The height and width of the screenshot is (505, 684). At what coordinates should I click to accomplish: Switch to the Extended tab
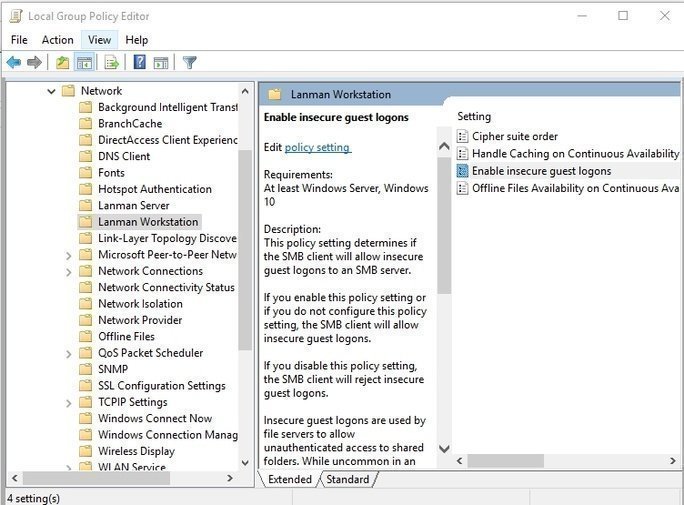pos(290,479)
